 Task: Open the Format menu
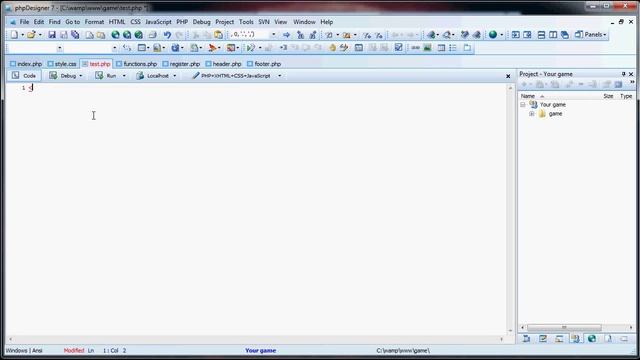pyautogui.click(x=94, y=22)
